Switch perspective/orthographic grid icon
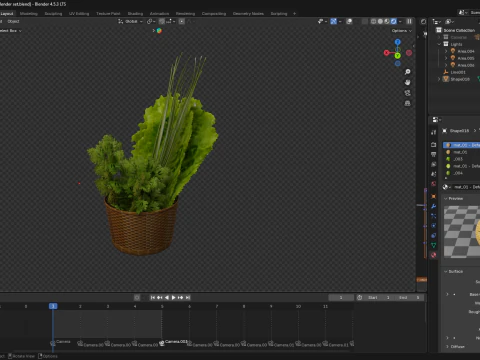The image size is (480, 360). coord(407,103)
